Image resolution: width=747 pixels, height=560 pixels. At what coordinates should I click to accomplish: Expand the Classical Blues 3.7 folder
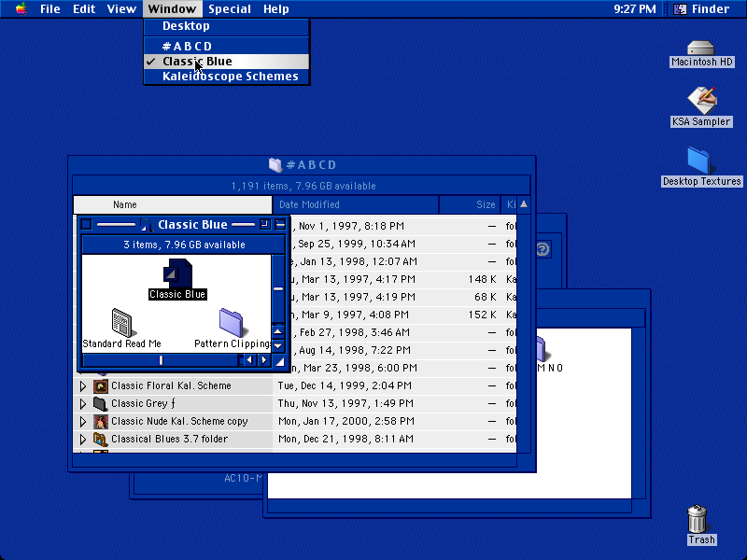[x=83, y=439]
